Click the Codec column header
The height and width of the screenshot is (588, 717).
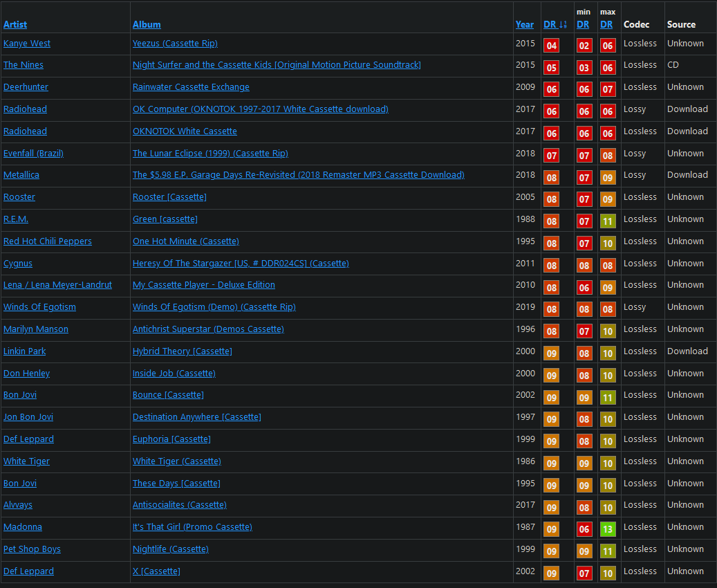tap(637, 25)
